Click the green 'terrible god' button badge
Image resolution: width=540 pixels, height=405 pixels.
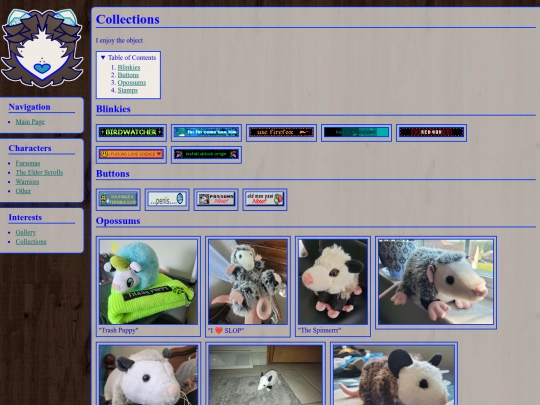tap(118, 199)
